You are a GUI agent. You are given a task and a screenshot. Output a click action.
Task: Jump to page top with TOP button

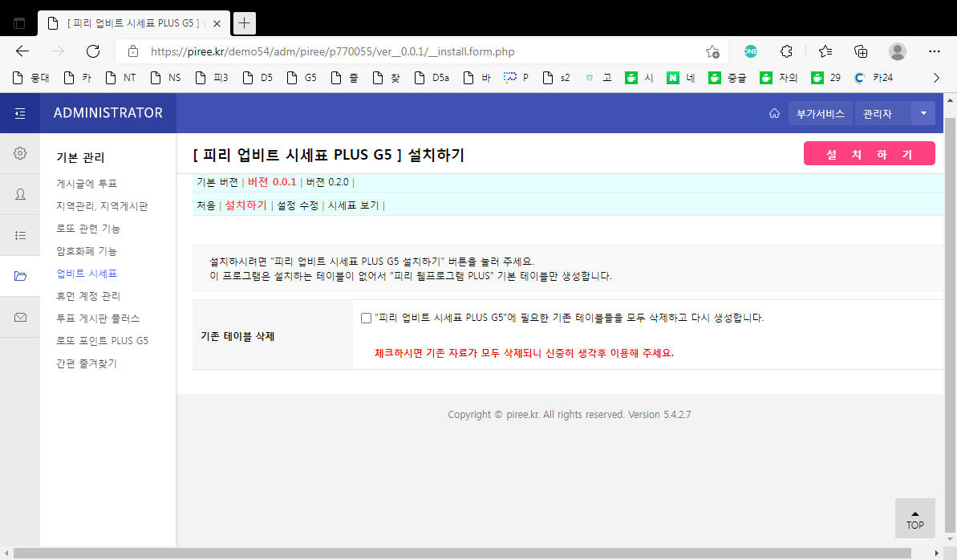tap(914, 518)
